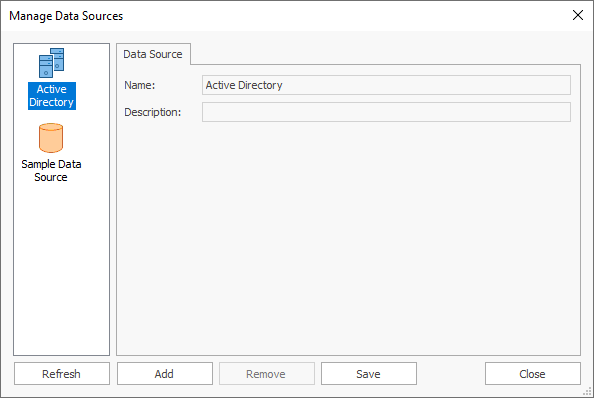Select the Sample Data Source cylinder icon
Screen dimensions: 594x398
(x=51, y=138)
